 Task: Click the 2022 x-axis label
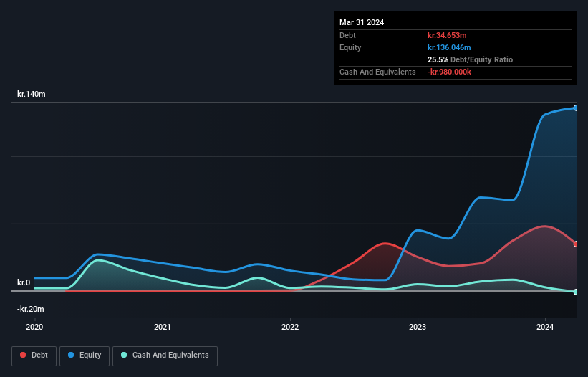point(290,327)
